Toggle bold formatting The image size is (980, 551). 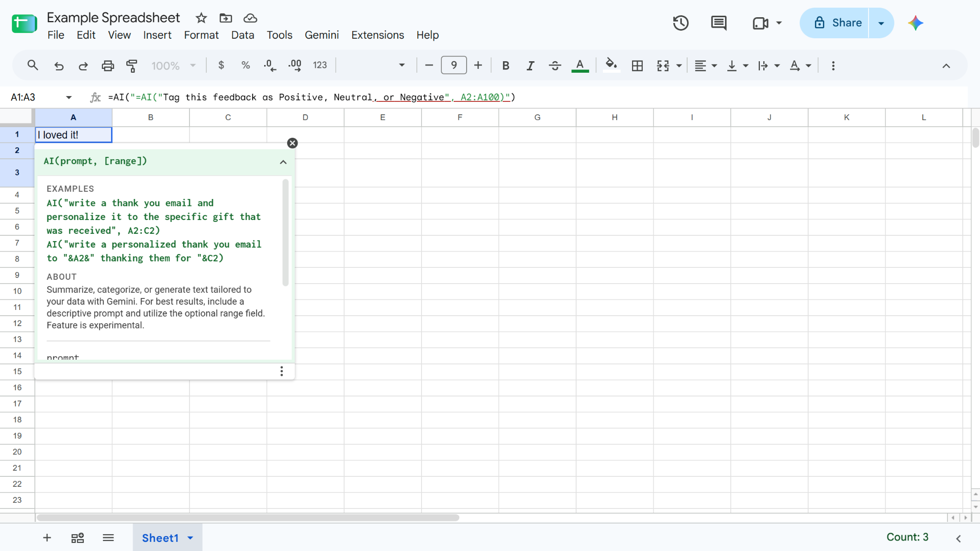505,66
